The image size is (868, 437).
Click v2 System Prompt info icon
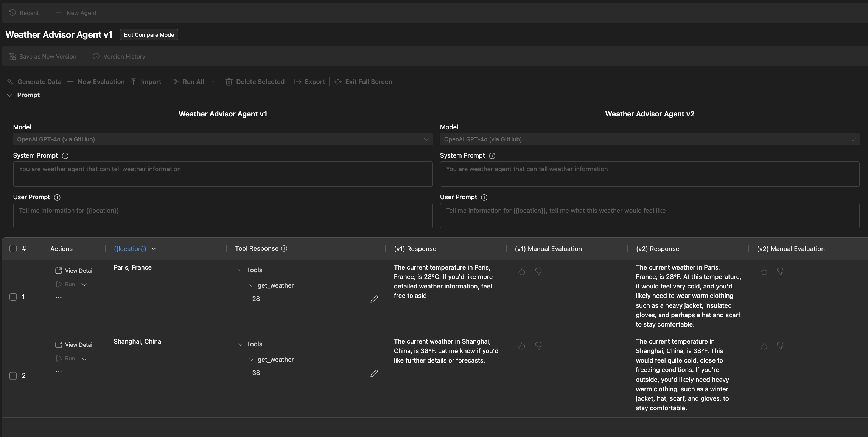point(492,156)
